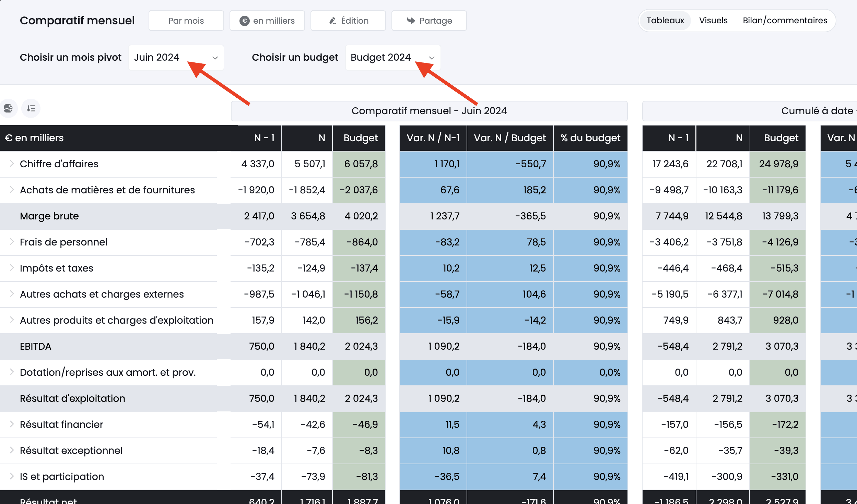
Task: Expand the Impôts et taxes row
Action: (x=12, y=268)
